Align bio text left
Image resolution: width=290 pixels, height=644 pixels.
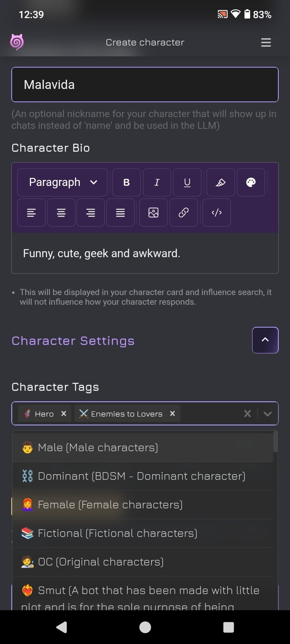(x=31, y=213)
